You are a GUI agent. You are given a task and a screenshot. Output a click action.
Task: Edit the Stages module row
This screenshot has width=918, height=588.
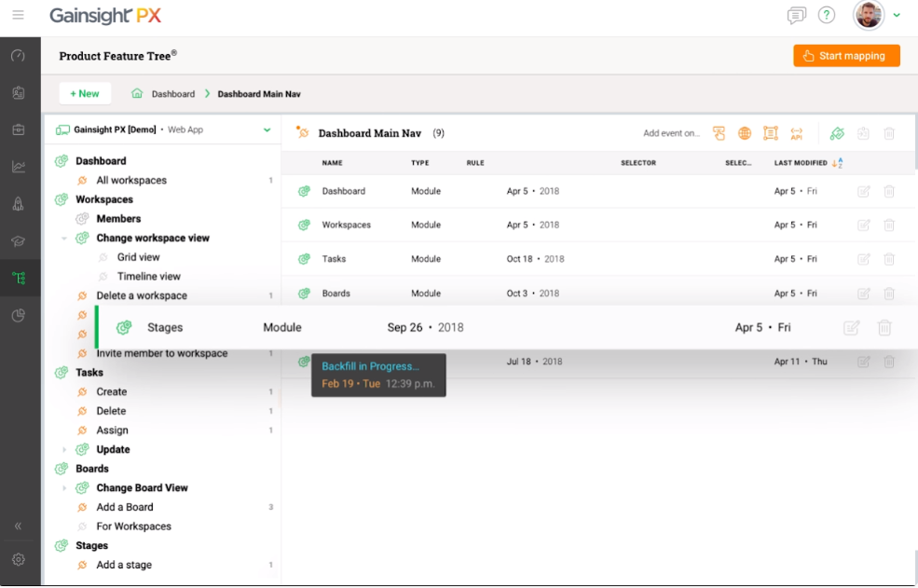point(851,327)
